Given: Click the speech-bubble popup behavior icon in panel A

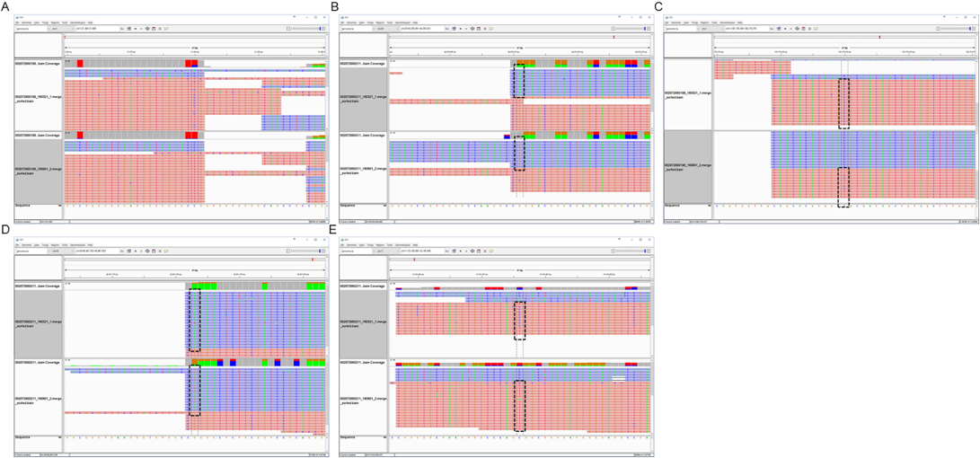Looking at the screenshot, I should pyautogui.click(x=167, y=28).
